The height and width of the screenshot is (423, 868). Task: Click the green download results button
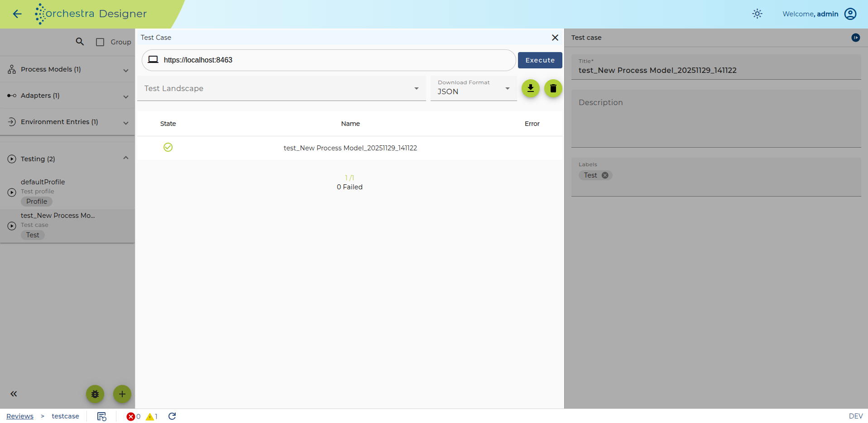pos(530,88)
